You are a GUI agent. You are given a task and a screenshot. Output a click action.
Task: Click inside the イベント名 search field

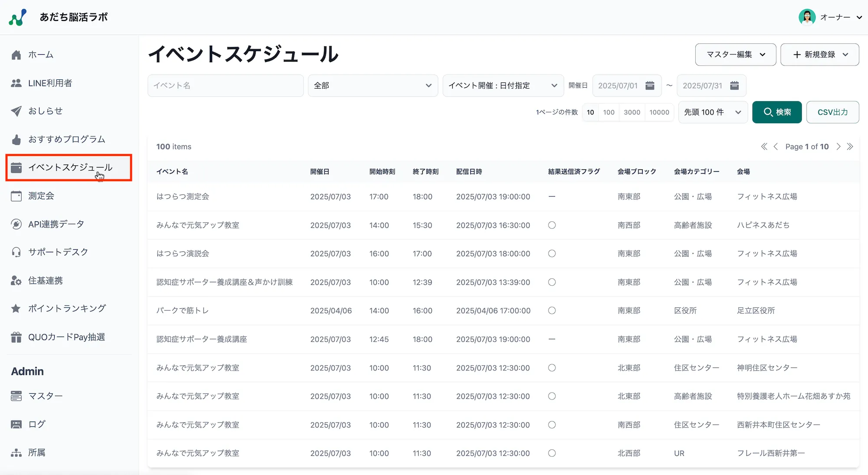(225, 86)
